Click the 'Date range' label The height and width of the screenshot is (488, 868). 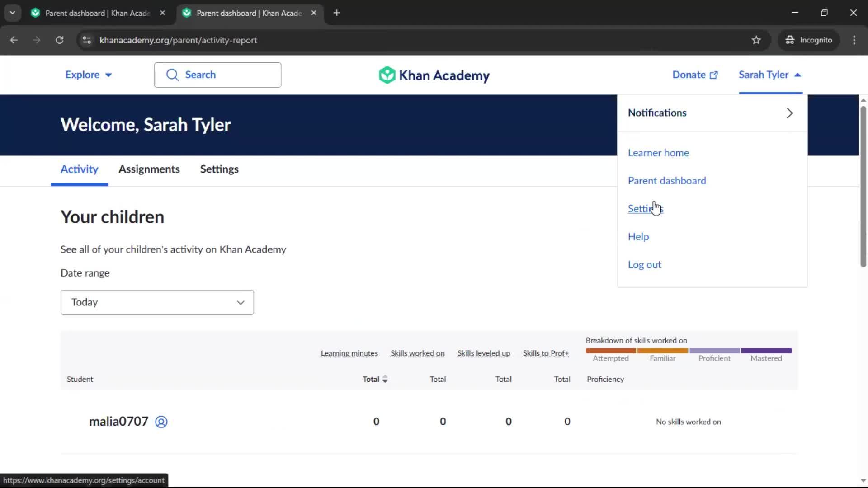pyautogui.click(x=85, y=273)
